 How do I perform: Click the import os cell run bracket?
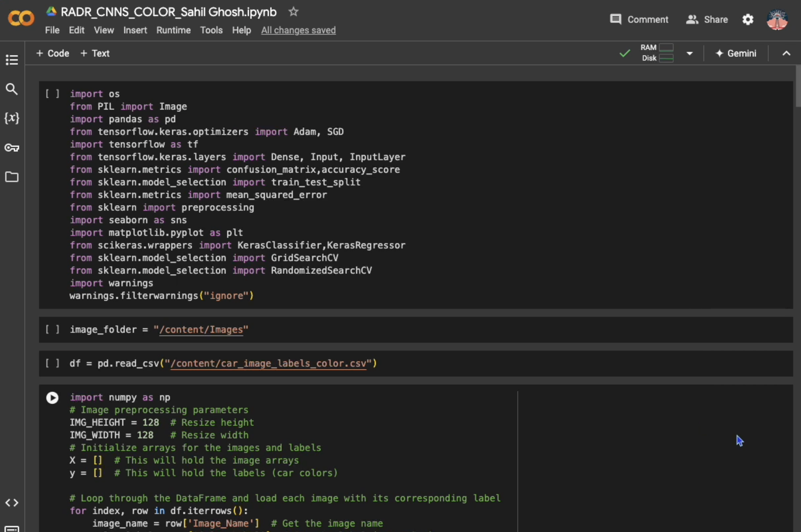pos(53,94)
